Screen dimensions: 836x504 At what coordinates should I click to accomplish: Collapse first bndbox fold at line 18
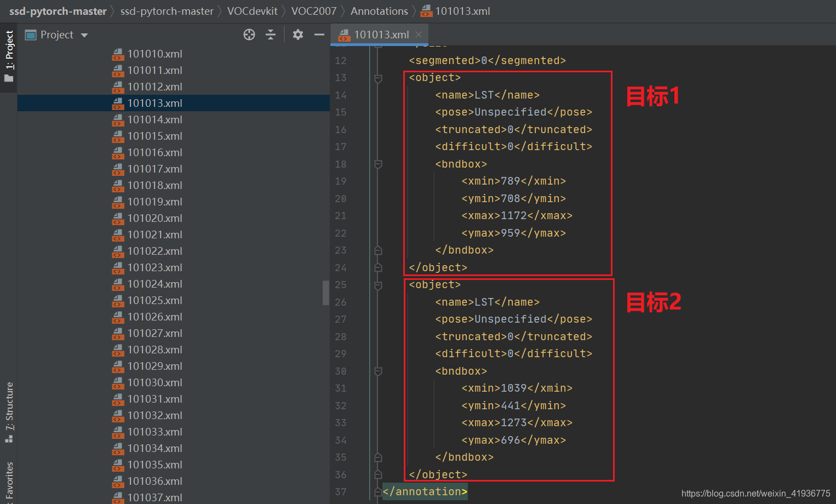point(378,164)
